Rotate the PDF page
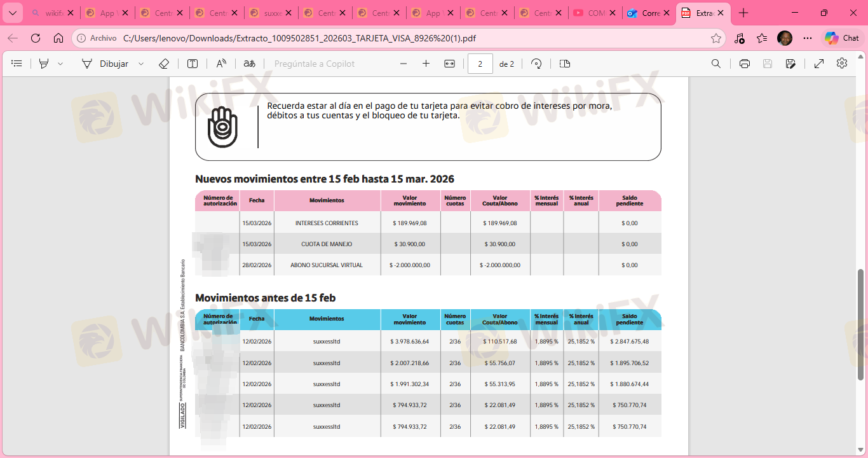868x458 pixels. click(536, 64)
